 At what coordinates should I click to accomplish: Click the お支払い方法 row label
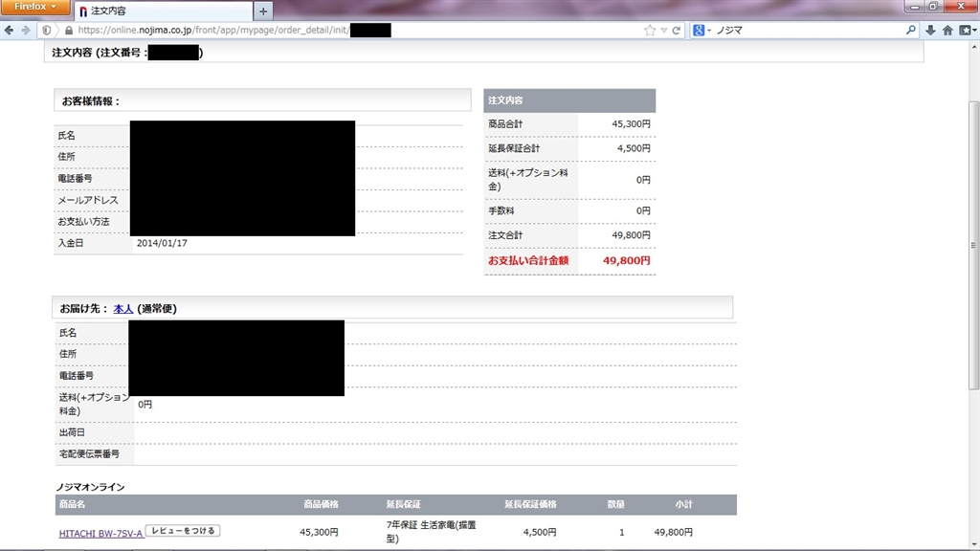tap(84, 222)
